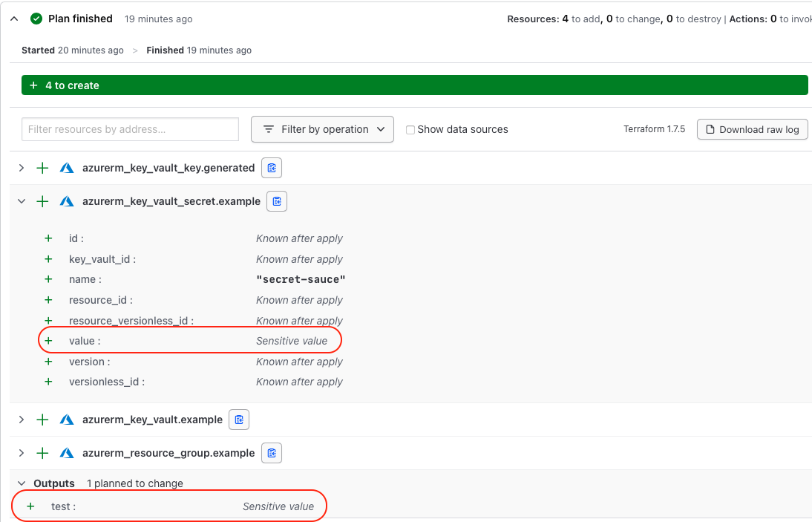Open Filter by operation dropdown
The image size is (812, 522).
click(322, 129)
